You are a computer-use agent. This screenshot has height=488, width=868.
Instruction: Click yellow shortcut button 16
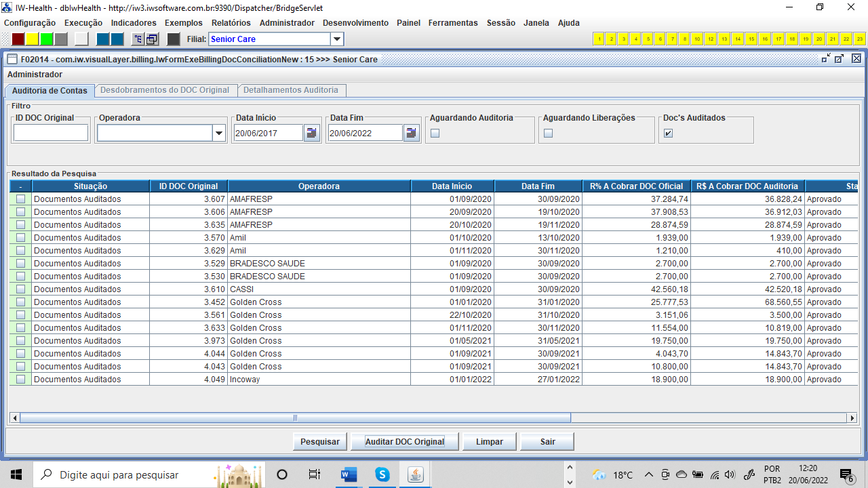pyautogui.click(x=765, y=39)
